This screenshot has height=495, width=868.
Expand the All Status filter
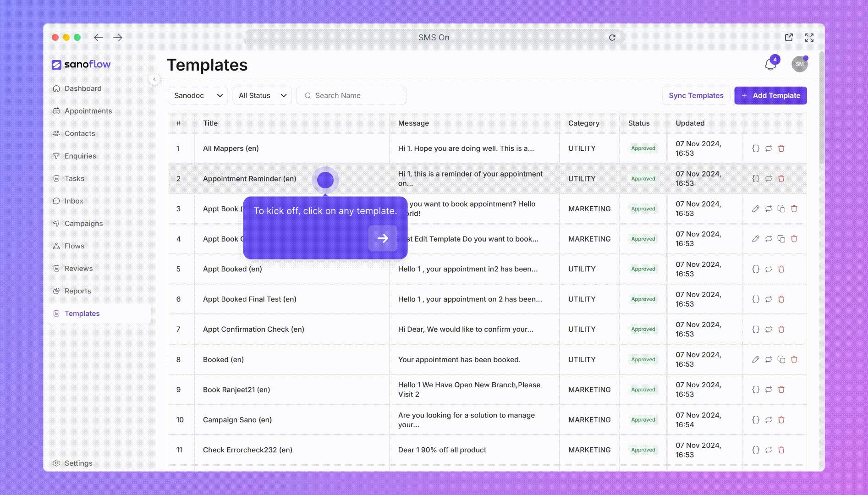[262, 96]
